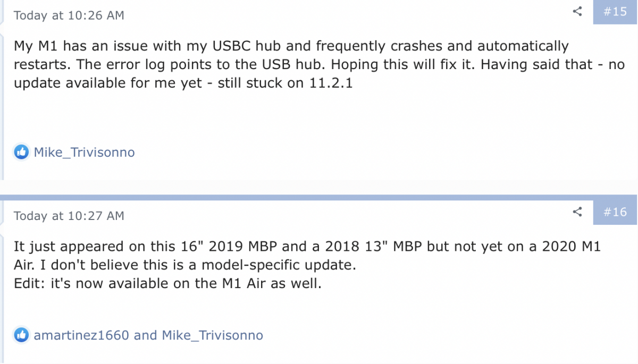Open the #16 post permalink
638x364 pixels.
coord(616,212)
